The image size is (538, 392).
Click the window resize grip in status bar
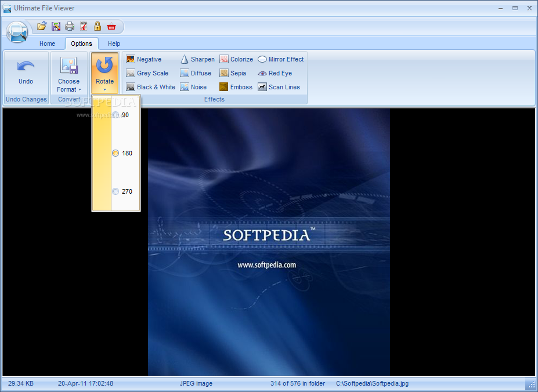coord(530,384)
